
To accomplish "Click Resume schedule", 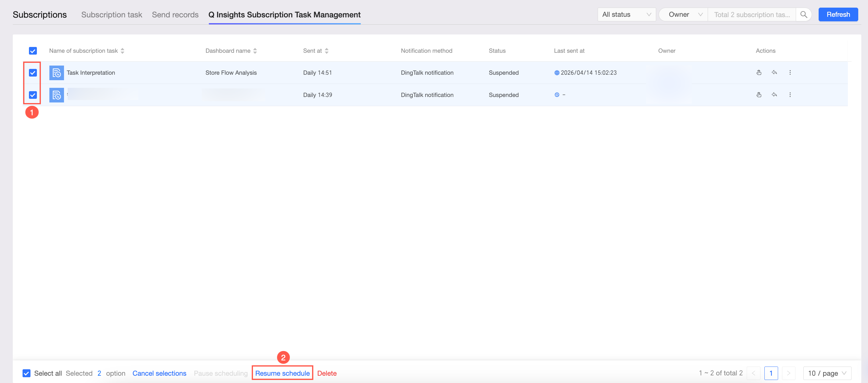I will point(282,373).
